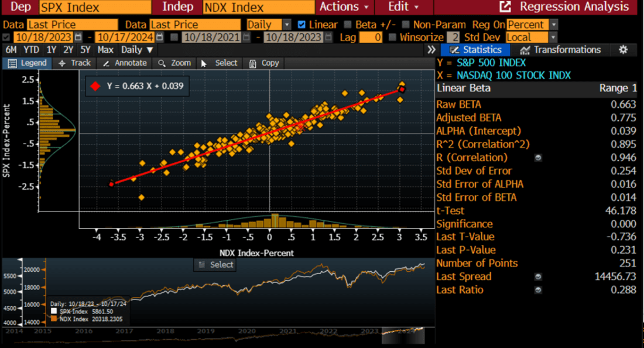Collapse the statistics panel with double chevron
The image size is (644, 348).
[431, 50]
